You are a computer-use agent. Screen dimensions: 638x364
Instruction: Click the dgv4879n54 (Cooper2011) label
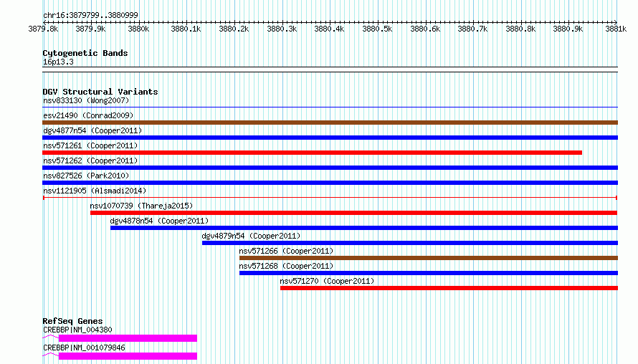coord(251,236)
